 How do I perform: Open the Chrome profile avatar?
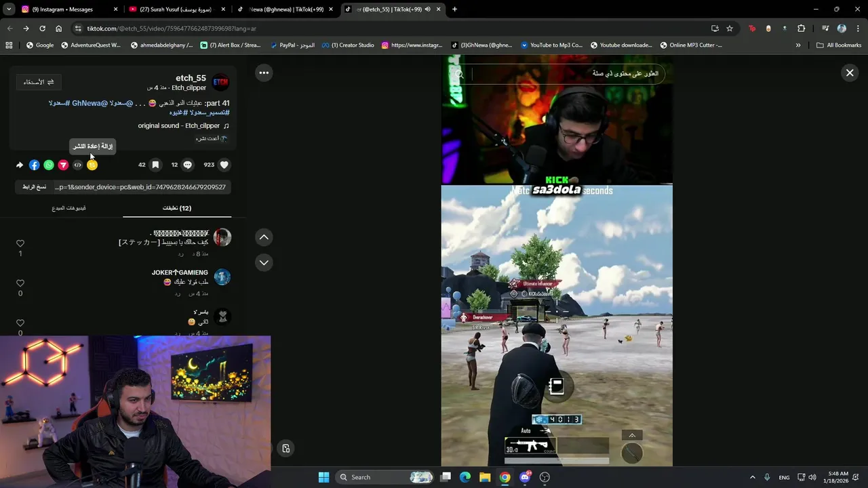[842, 28]
